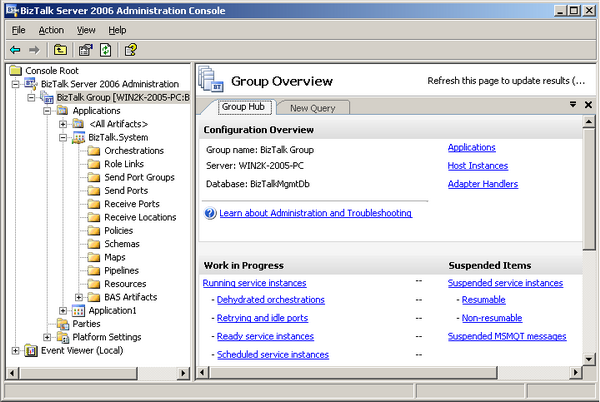Open the File menu
The width and height of the screenshot is (600, 402).
coord(18,30)
